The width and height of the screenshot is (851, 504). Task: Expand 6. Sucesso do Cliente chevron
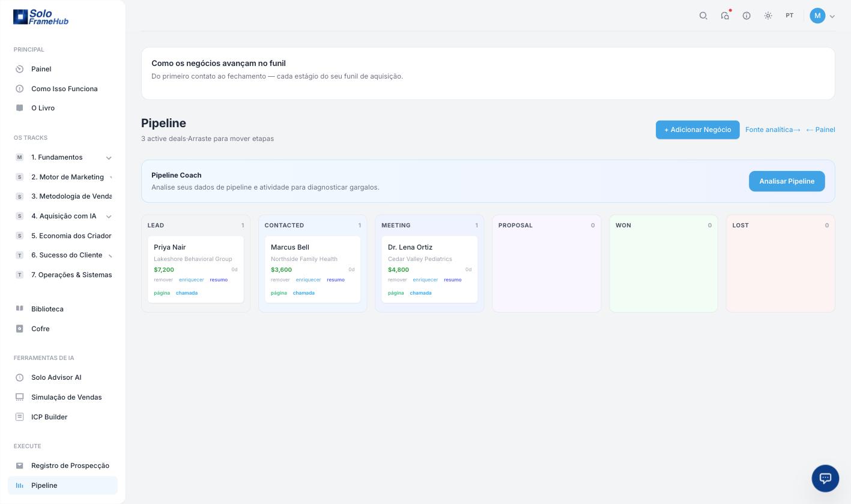[x=111, y=256]
